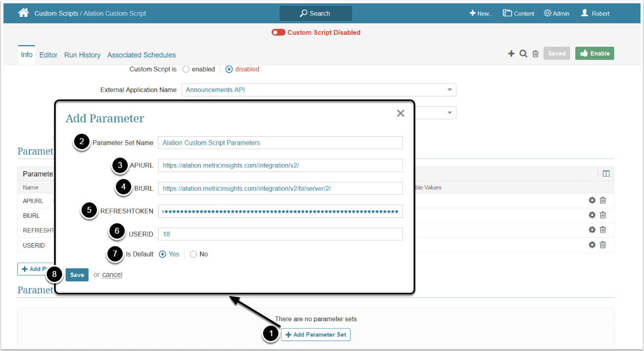Click the APIURL input field
Screen dimensions: 644x351
point(280,165)
